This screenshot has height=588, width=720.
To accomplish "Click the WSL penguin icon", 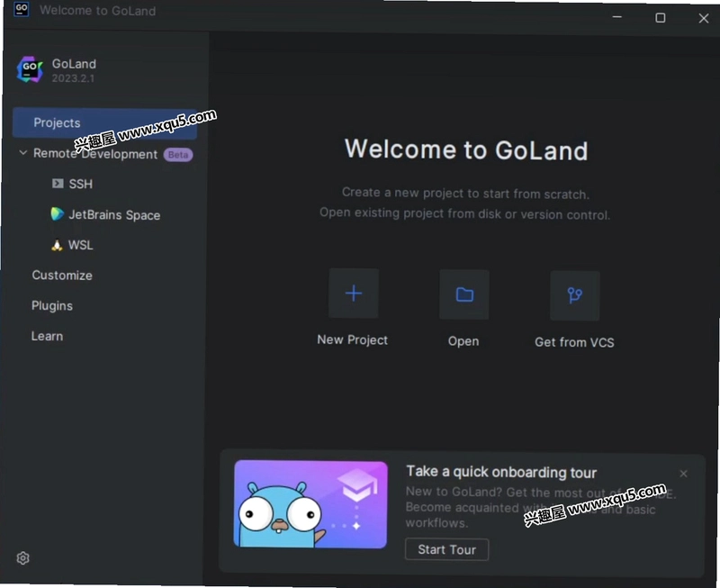I will [57, 245].
